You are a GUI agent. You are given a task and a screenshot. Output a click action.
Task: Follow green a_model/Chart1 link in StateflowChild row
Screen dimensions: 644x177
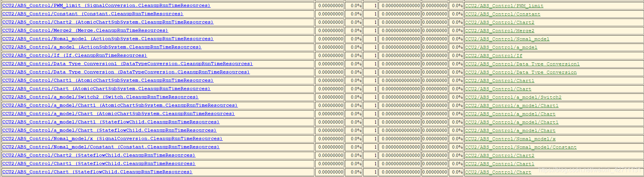(x=512, y=123)
